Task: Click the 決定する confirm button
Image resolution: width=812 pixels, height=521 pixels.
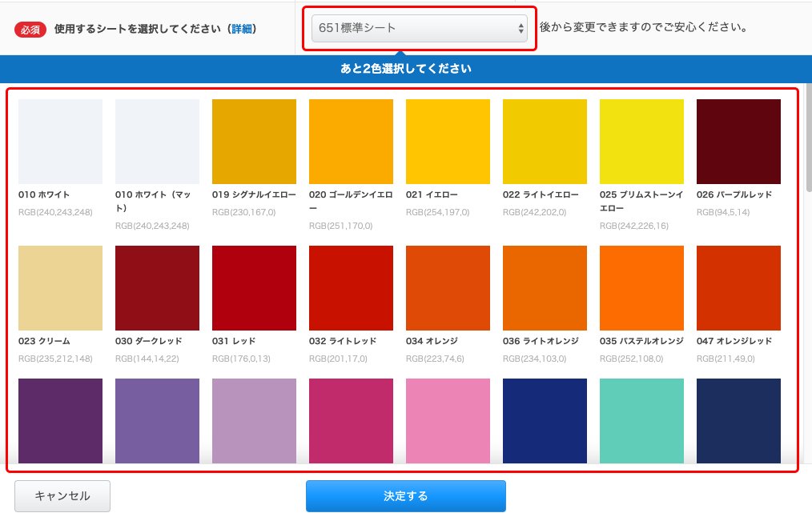Action: (405, 496)
